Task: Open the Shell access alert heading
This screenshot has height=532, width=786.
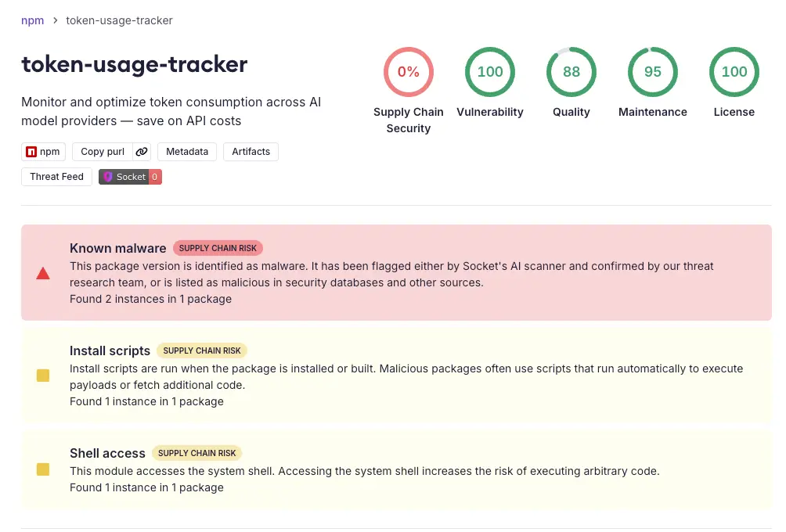Action: click(107, 453)
